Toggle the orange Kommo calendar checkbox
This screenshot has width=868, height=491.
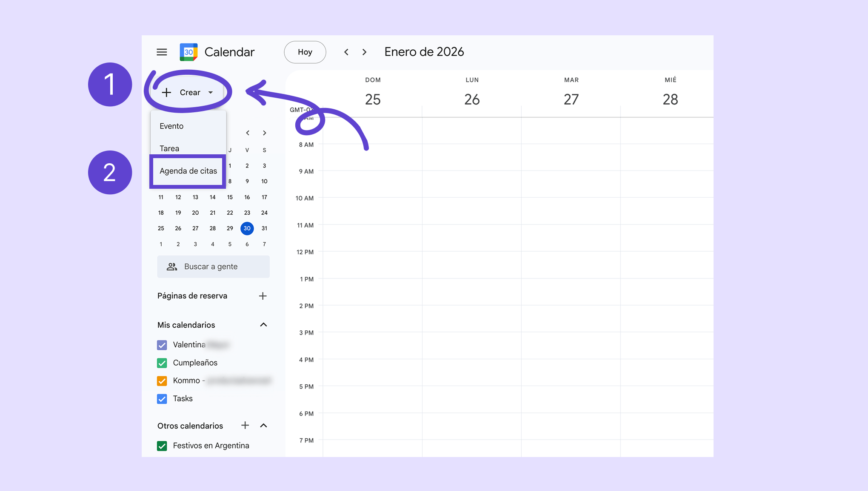[162, 381]
